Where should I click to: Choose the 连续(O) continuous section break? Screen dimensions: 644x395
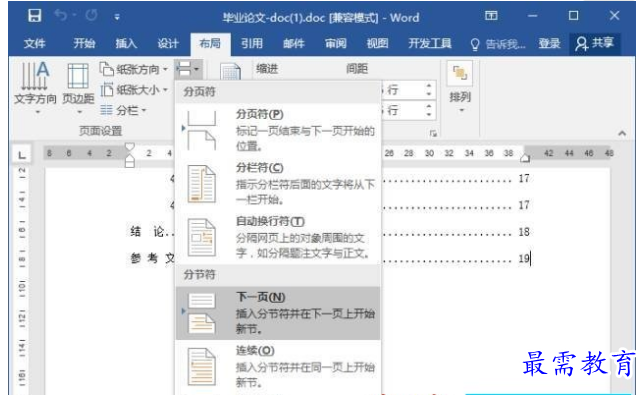278,367
